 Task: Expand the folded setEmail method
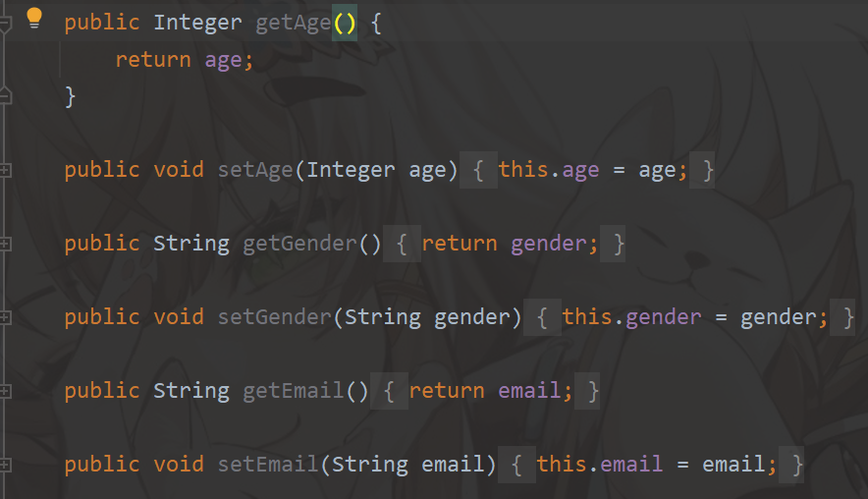(x=5, y=465)
